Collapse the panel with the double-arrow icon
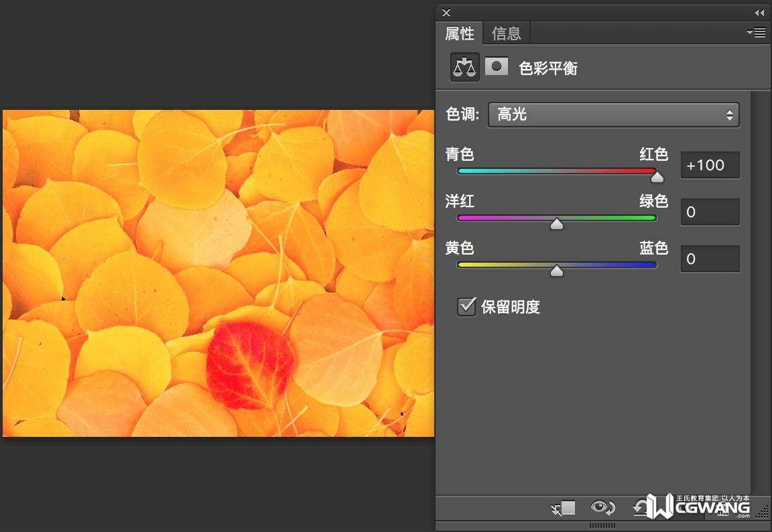This screenshot has height=532, width=772. pos(759,13)
